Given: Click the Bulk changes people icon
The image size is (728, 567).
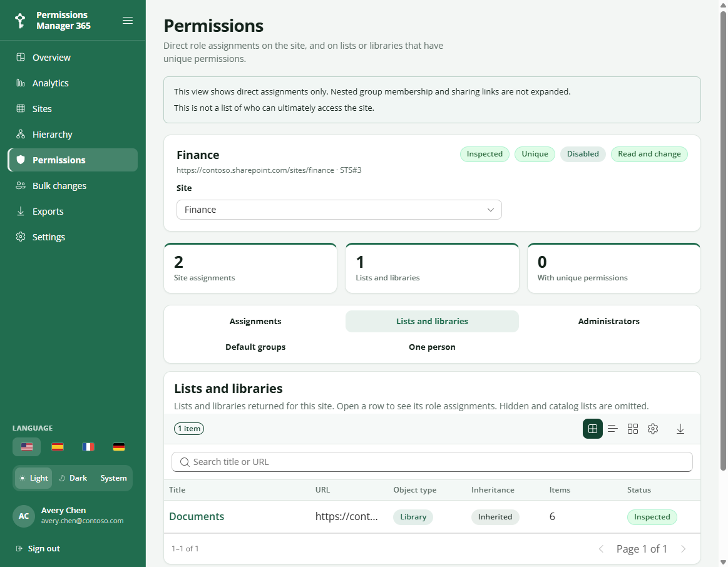Looking at the screenshot, I should pyautogui.click(x=21, y=185).
